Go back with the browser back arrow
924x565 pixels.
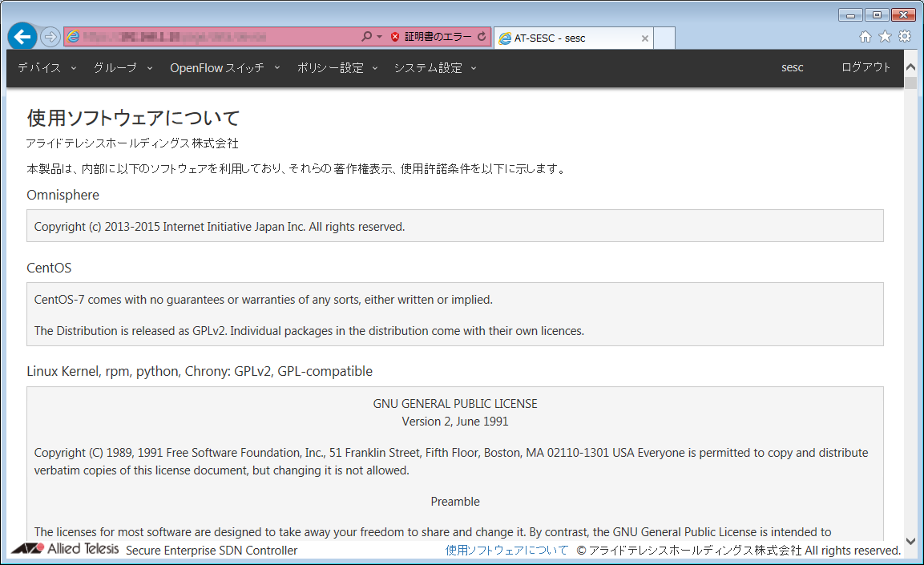(x=22, y=37)
